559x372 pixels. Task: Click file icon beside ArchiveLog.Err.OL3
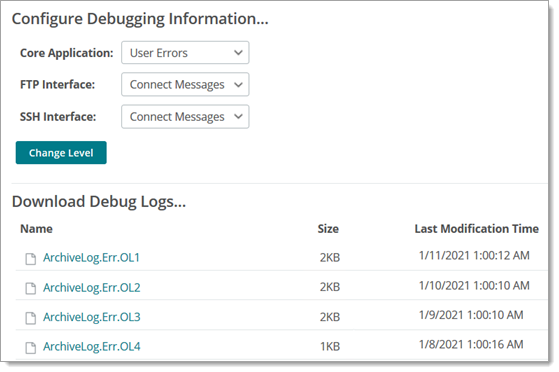31,318
